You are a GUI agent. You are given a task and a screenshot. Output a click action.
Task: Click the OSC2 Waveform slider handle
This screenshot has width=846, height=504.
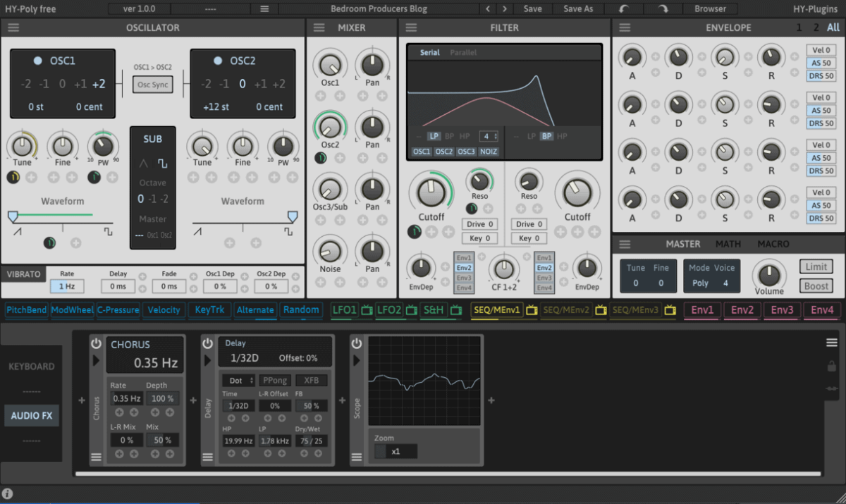[x=293, y=218]
